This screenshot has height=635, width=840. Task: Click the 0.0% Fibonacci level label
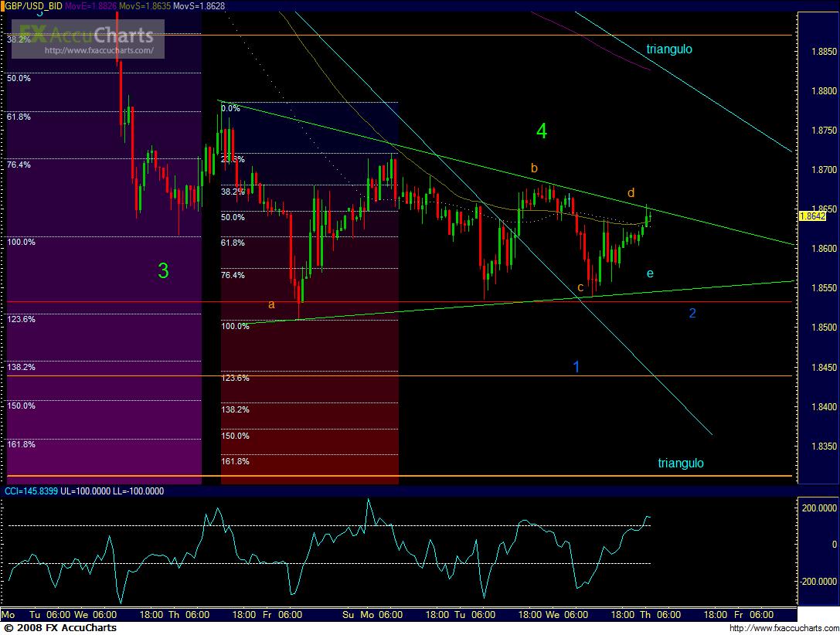click(230, 109)
